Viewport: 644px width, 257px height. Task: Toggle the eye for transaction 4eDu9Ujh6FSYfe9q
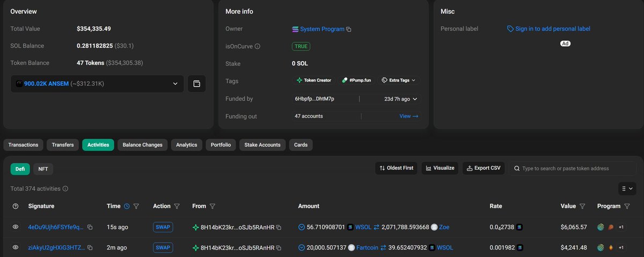[x=16, y=227]
